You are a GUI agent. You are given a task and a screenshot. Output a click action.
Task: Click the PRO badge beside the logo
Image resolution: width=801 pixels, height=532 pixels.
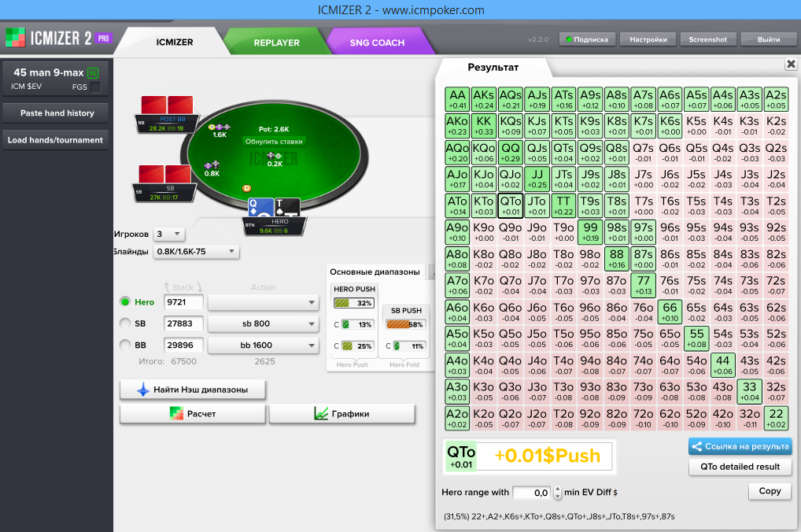(104, 38)
